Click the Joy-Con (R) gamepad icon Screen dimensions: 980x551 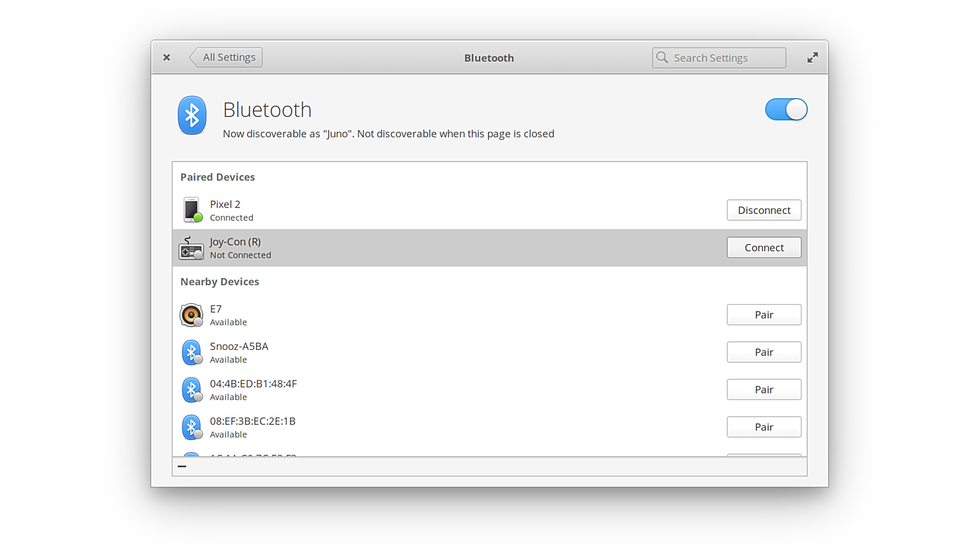[191, 248]
